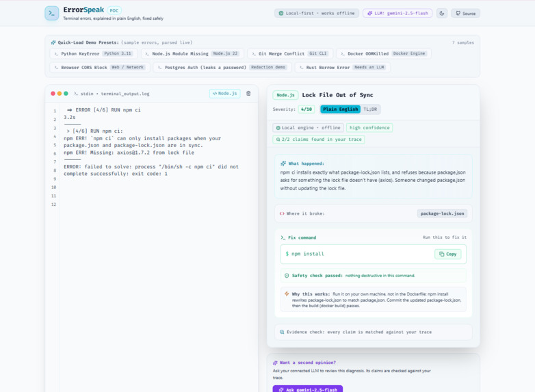Click the npm install command text
535x392 pixels.
coord(308,254)
